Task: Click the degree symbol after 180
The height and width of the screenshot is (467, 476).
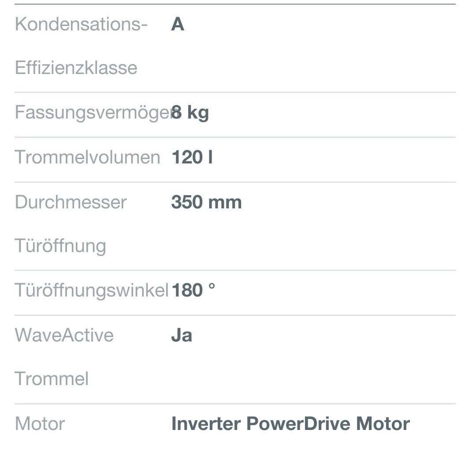Action: coord(212,287)
